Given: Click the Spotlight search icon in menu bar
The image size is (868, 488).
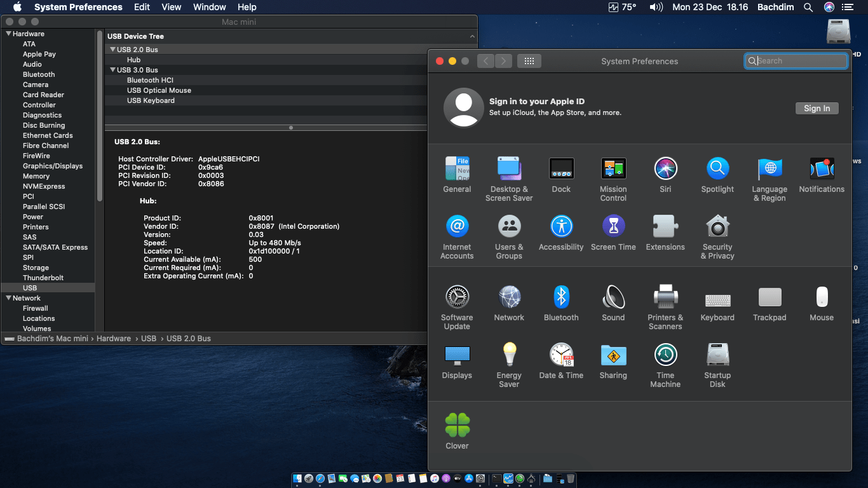Looking at the screenshot, I should [x=808, y=7].
